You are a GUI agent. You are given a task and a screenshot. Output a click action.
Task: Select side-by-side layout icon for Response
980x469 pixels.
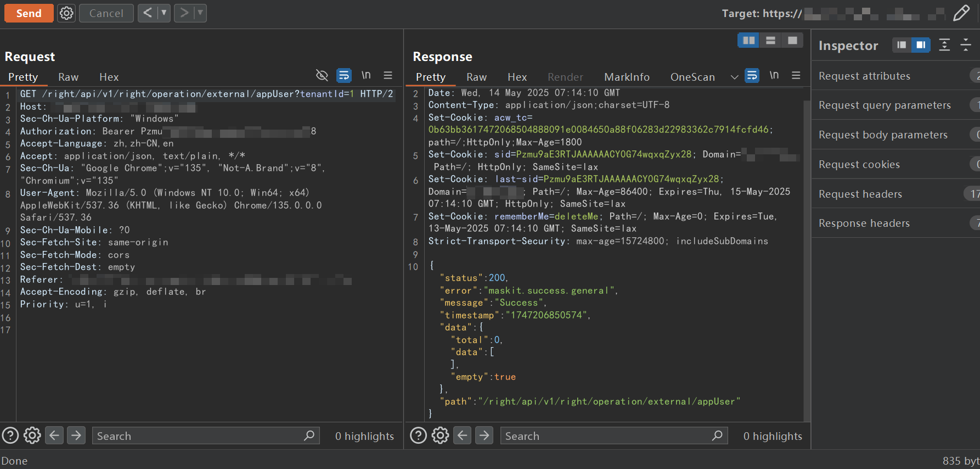748,40
